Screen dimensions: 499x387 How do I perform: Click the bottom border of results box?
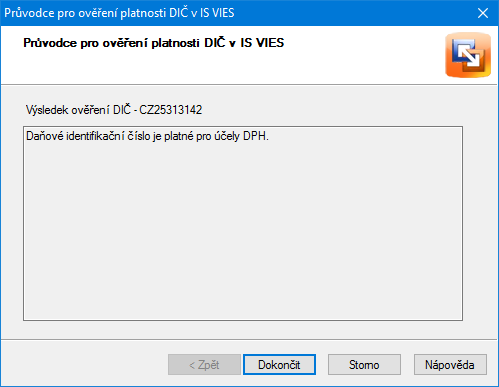coord(243,320)
